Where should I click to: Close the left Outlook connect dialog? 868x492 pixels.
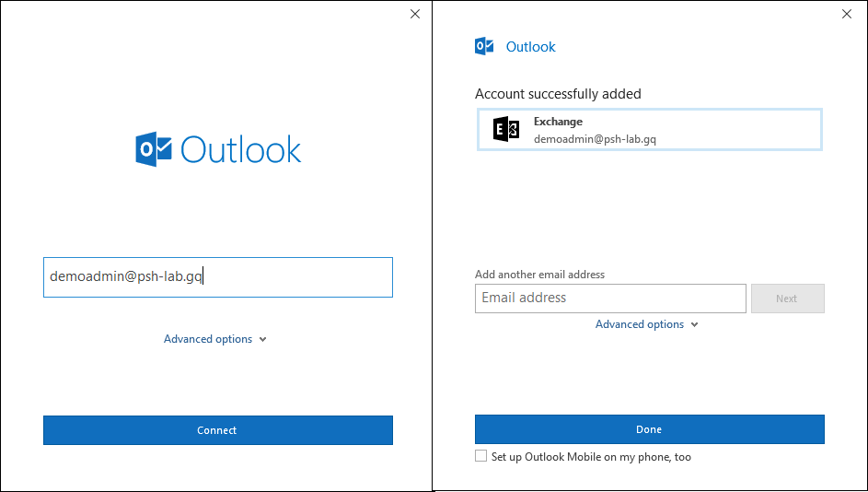(415, 15)
